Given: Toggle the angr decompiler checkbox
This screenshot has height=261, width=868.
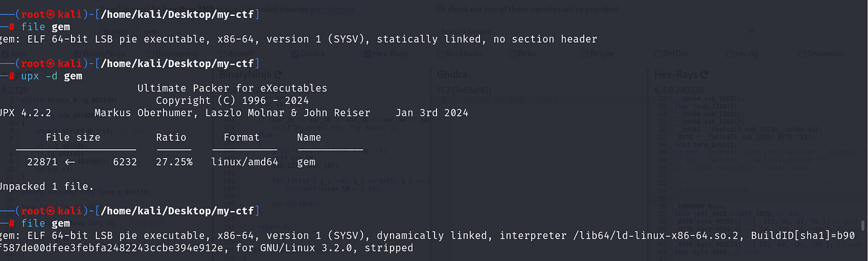Looking at the screenshot, I should pos(4,54).
